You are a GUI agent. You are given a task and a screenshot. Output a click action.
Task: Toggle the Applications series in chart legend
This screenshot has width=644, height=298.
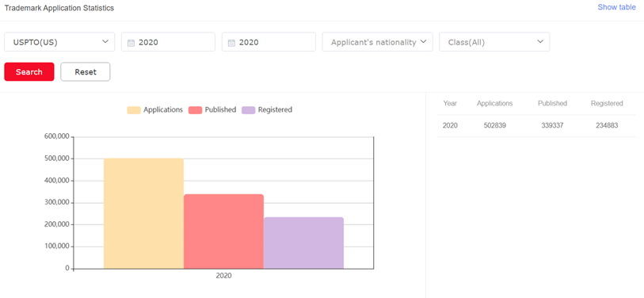click(x=154, y=109)
